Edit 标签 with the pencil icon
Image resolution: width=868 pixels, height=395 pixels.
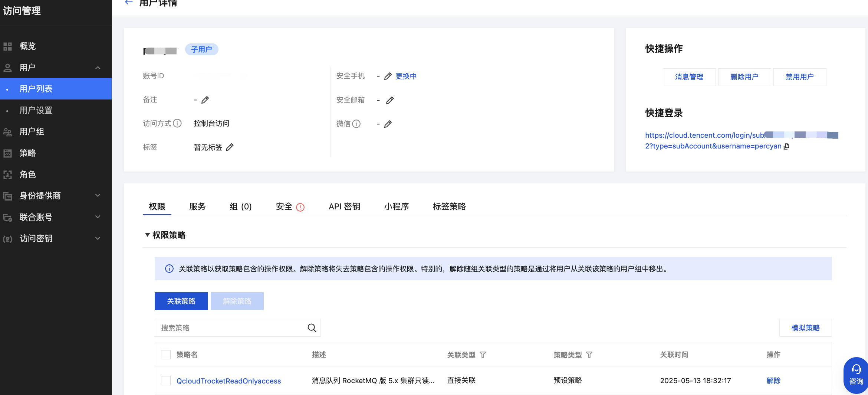230,147
